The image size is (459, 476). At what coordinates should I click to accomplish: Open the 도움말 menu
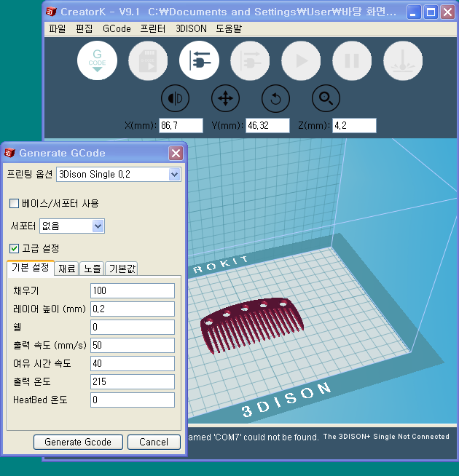(229, 29)
